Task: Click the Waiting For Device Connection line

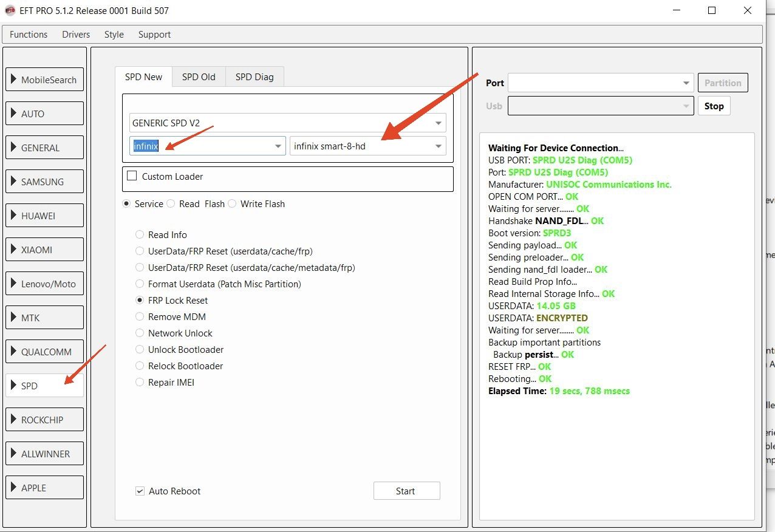Action: pyautogui.click(x=556, y=148)
